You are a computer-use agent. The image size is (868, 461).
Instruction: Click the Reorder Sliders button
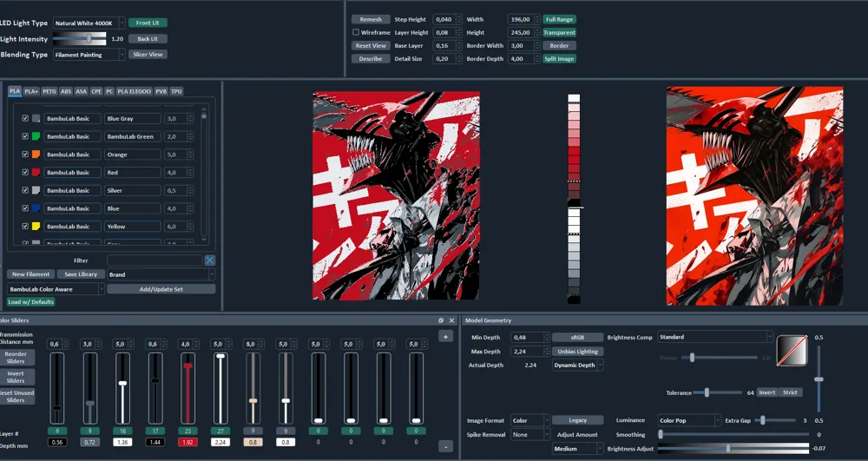coord(16,358)
